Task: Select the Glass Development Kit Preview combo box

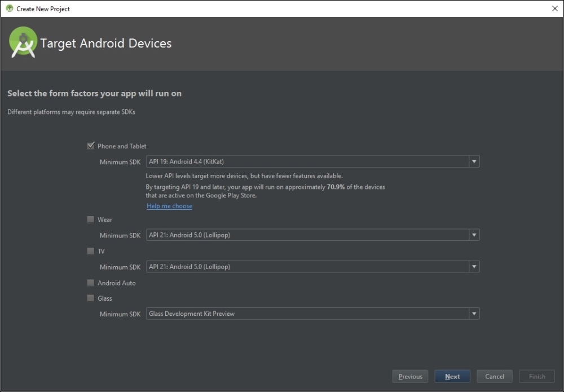Action: [312, 314]
